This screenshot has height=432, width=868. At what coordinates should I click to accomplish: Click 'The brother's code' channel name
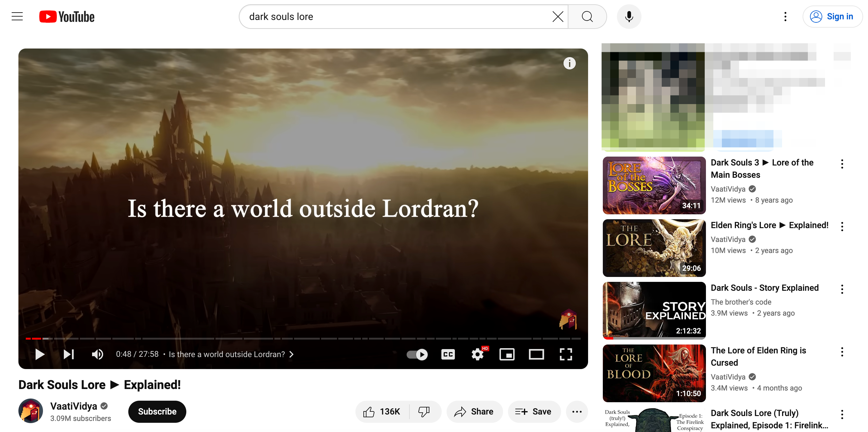coord(741,302)
